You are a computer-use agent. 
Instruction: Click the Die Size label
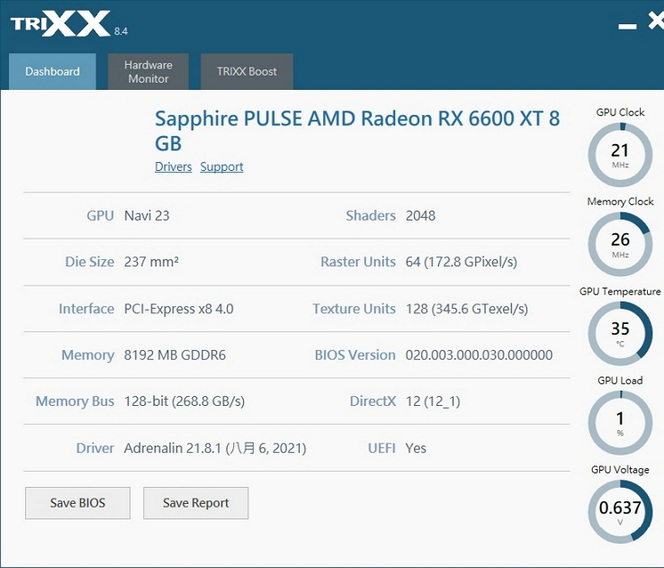tap(89, 262)
